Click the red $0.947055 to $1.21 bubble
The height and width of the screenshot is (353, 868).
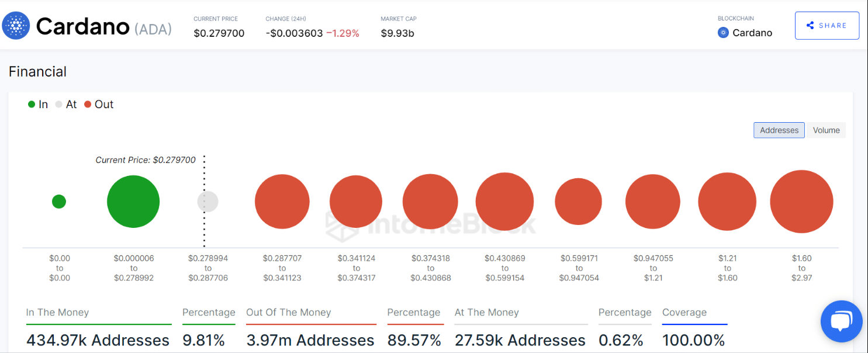(653, 202)
